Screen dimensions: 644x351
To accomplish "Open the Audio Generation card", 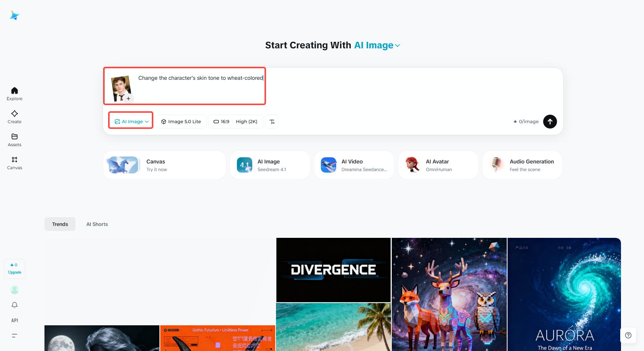I will point(522,165).
